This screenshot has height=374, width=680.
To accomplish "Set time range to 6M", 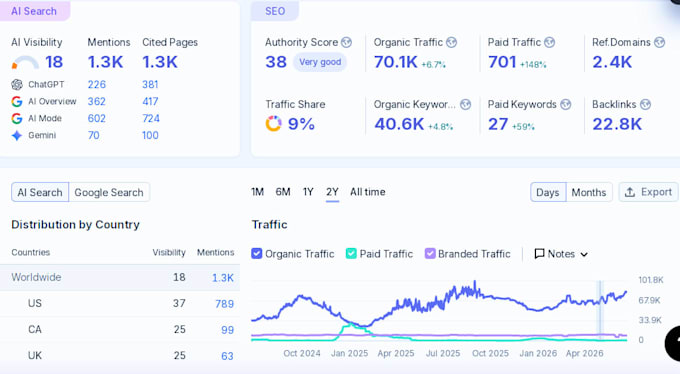I will [283, 192].
